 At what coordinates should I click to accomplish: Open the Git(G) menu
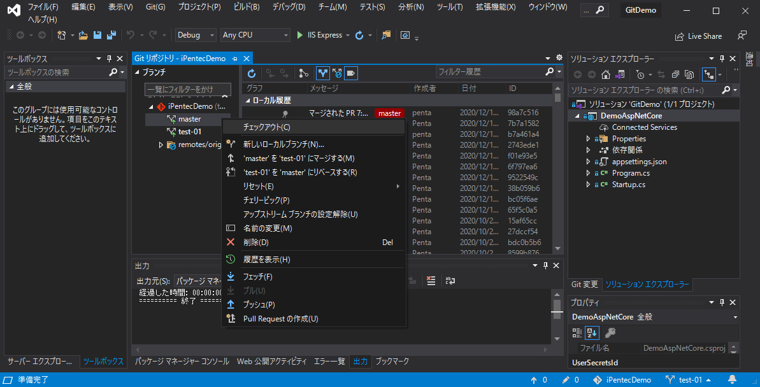click(x=155, y=7)
